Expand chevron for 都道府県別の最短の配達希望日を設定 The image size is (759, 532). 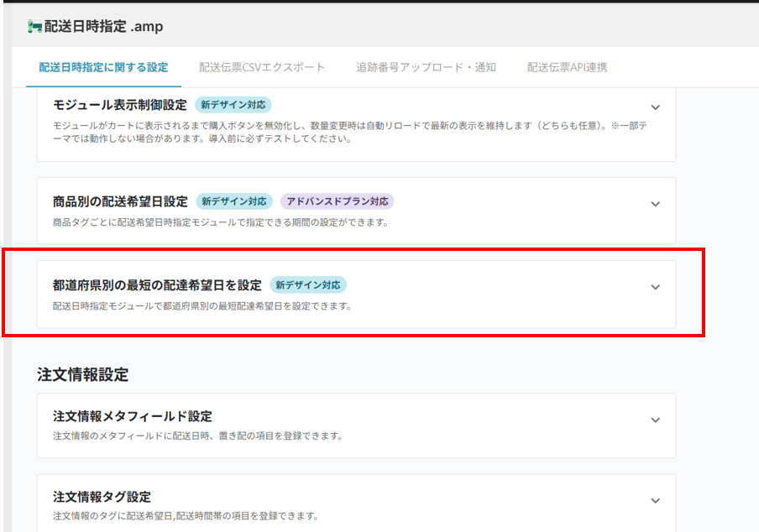pyautogui.click(x=656, y=287)
